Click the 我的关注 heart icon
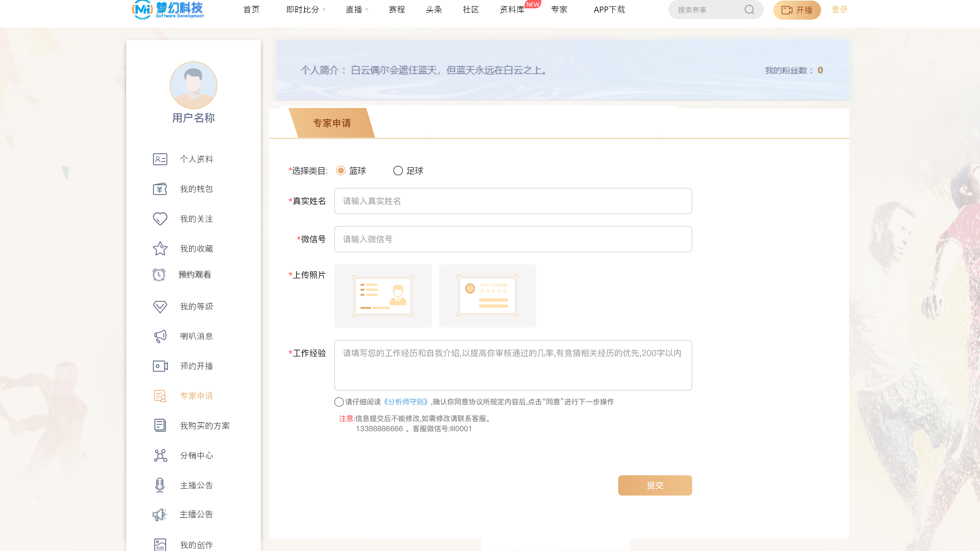 (x=160, y=219)
